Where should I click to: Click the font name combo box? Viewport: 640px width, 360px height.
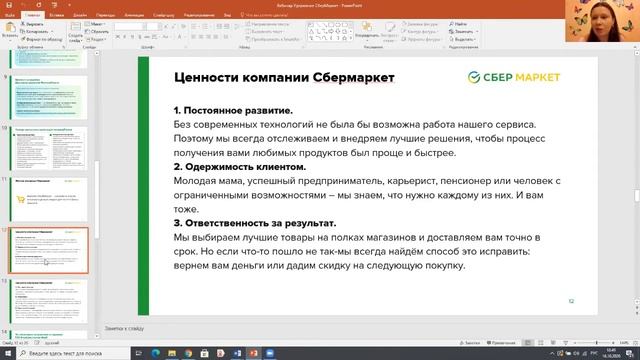pos(128,27)
